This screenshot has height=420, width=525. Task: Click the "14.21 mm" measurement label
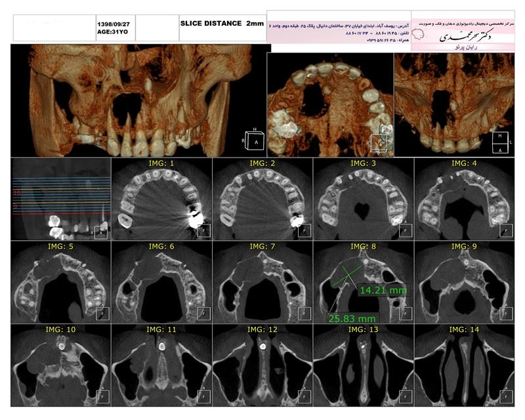pos(383,290)
